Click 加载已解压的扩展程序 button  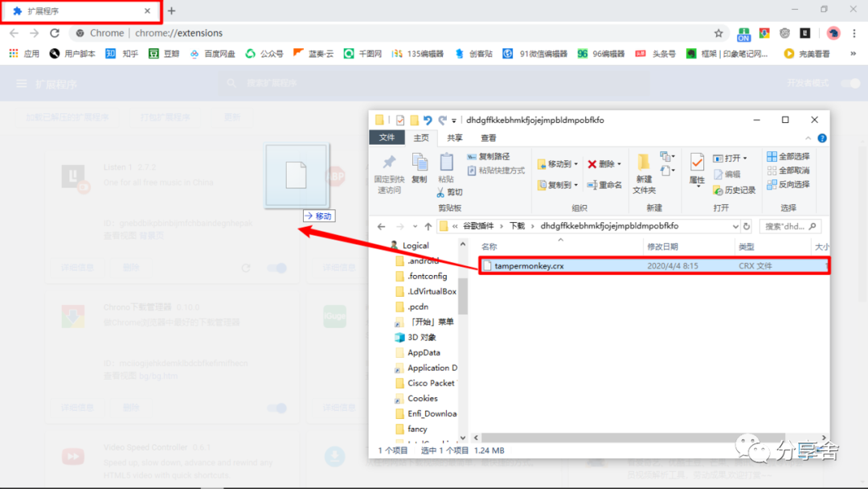[x=68, y=117]
